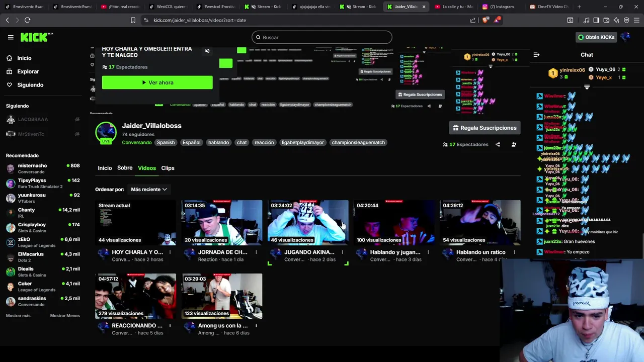
Task: Click the championsleaguematch tag
Action: 358,142
